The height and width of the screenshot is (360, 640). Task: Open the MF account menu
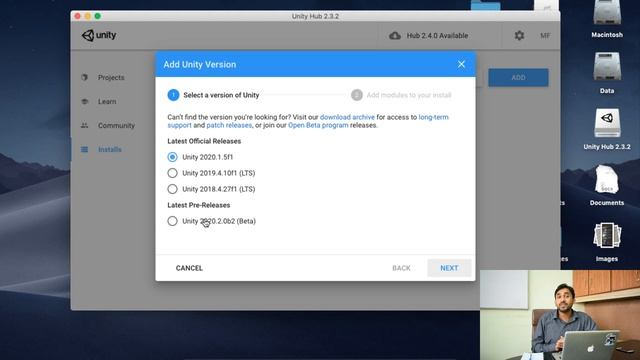coord(545,36)
